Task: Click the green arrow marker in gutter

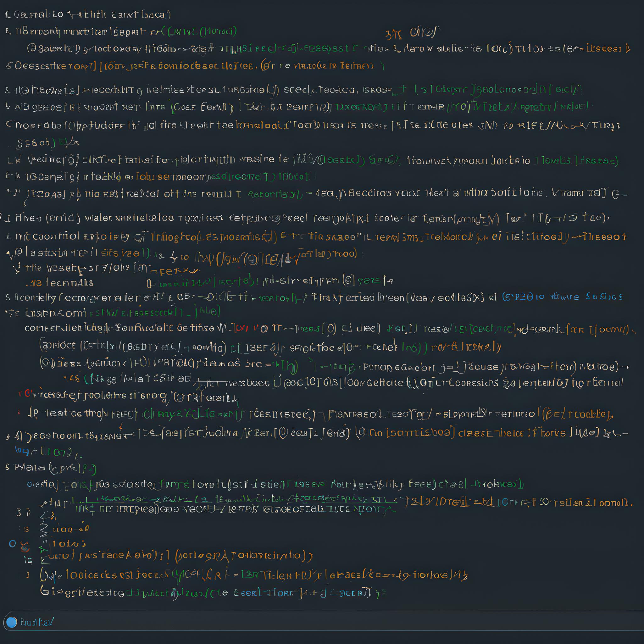Action: point(44,549)
